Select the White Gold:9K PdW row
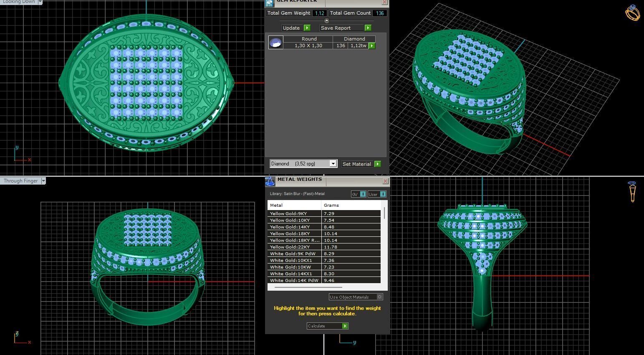Screen dimensions: 644x355 324,254
